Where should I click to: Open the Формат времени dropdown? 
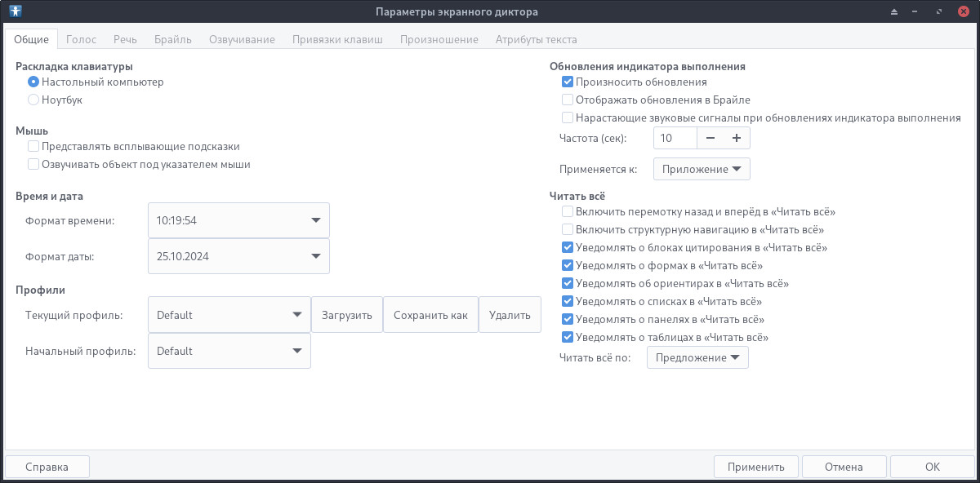238,220
